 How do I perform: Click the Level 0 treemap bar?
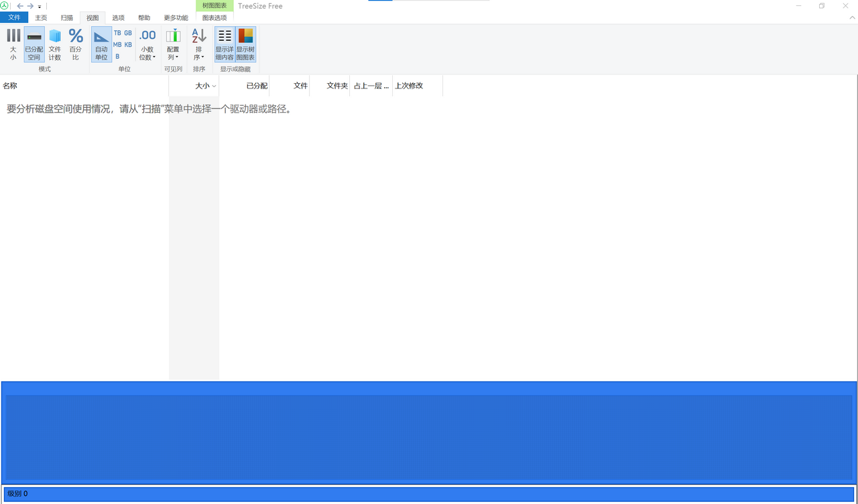click(x=429, y=493)
